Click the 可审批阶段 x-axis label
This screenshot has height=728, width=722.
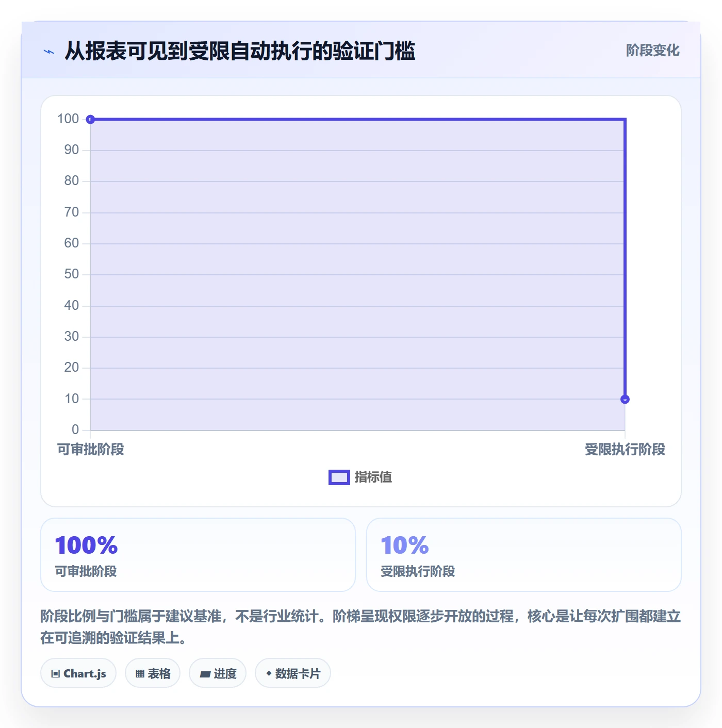coord(91,450)
